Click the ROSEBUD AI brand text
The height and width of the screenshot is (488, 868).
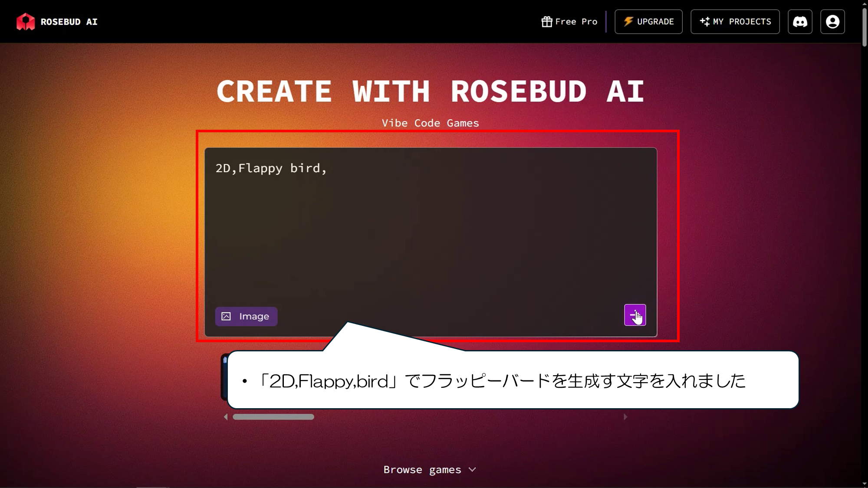click(x=69, y=22)
